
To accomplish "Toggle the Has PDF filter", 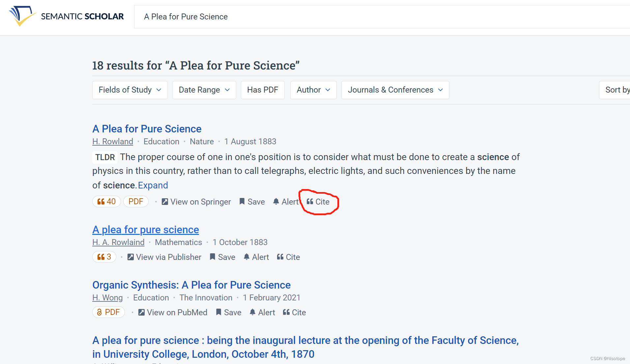I will [263, 90].
